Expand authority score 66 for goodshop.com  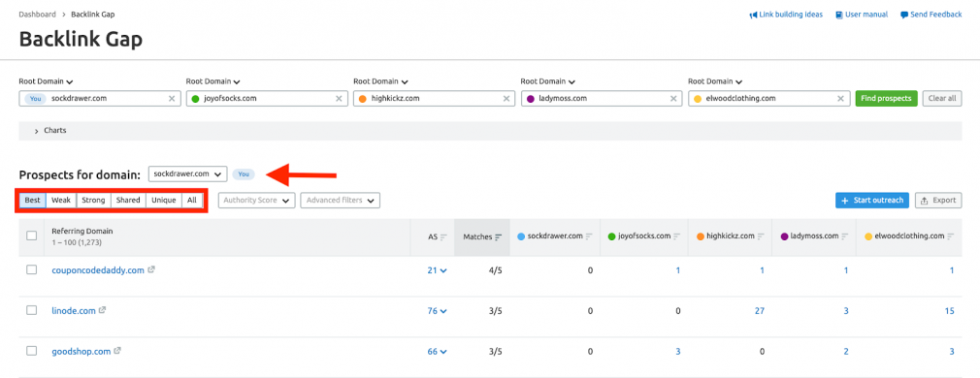pyautogui.click(x=438, y=352)
